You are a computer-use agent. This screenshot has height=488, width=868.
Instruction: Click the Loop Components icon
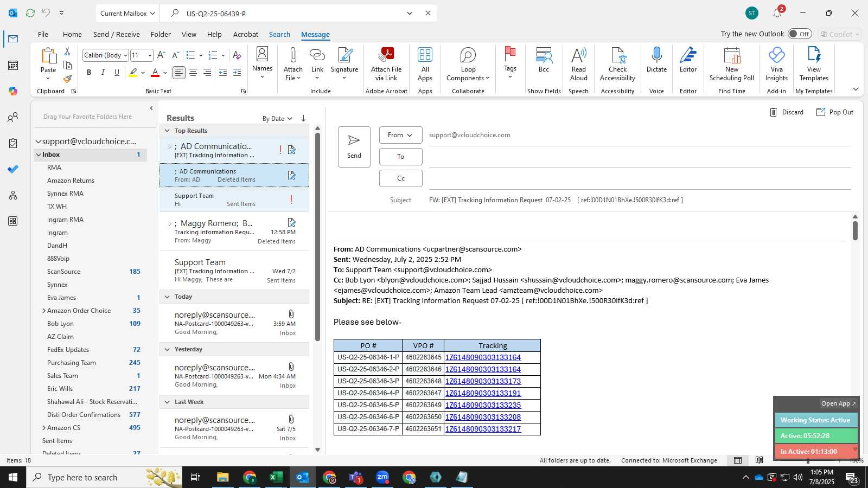(x=468, y=55)
